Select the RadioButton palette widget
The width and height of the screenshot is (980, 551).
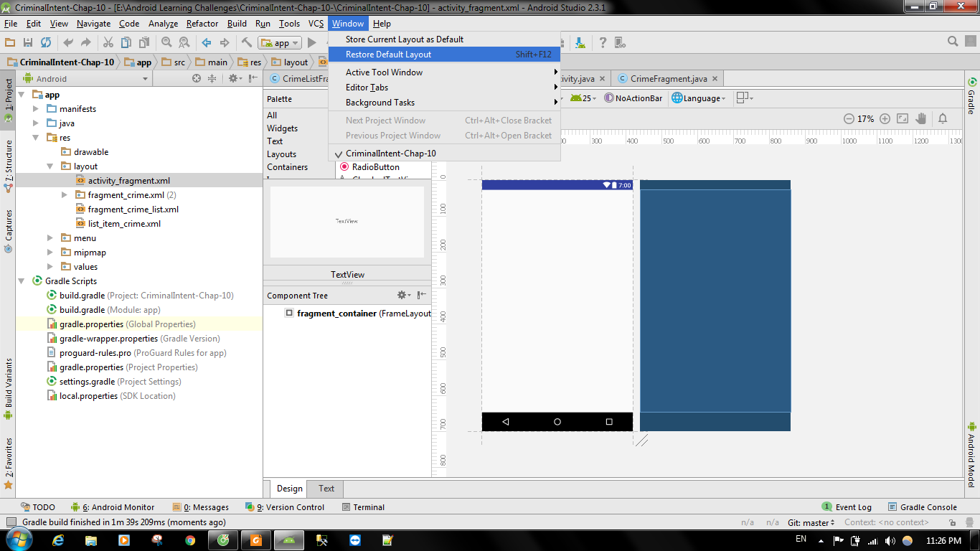[375, 166]
